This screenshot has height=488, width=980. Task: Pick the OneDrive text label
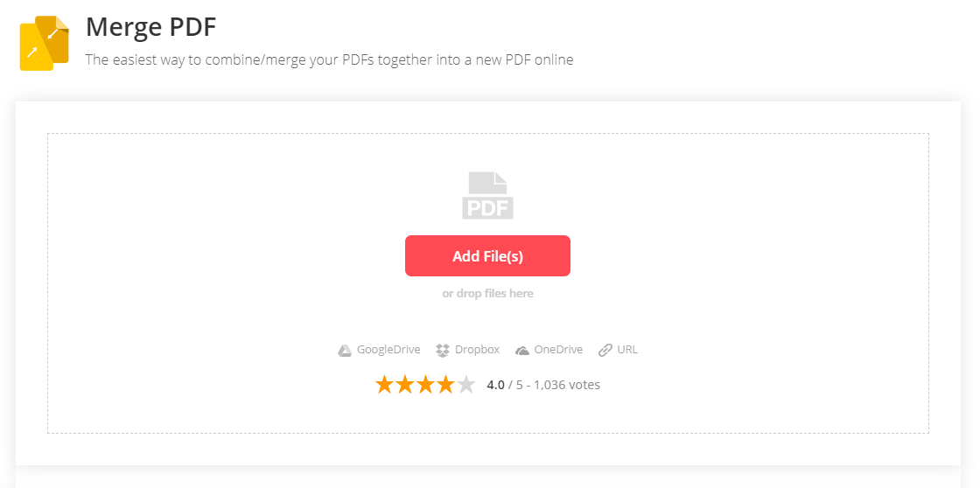coord(558,350)
